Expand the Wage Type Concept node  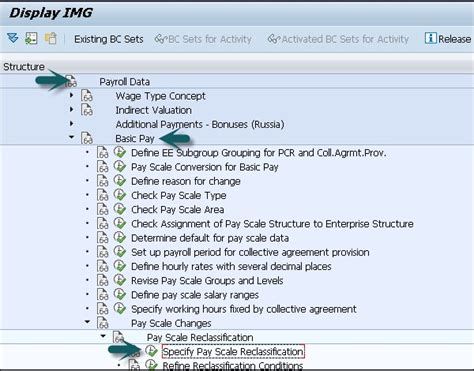tap(71, 95)
